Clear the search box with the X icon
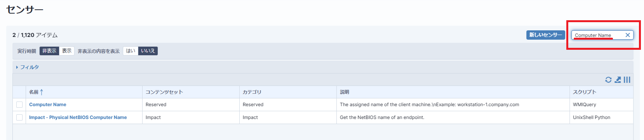 click(x=628, y=35)
